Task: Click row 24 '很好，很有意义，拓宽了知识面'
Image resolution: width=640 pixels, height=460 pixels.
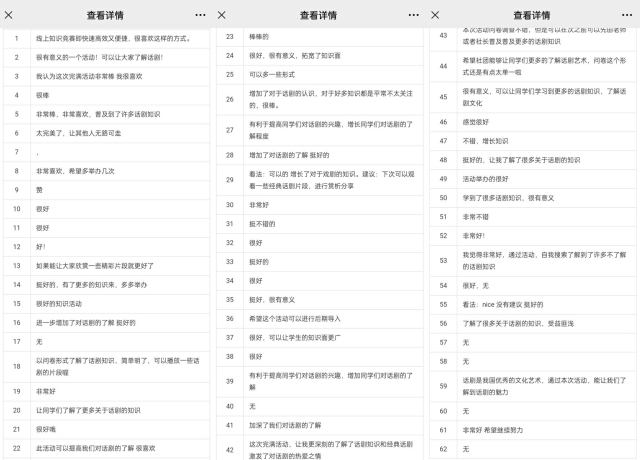Action: pyautogui.click(x=295, y=56)
